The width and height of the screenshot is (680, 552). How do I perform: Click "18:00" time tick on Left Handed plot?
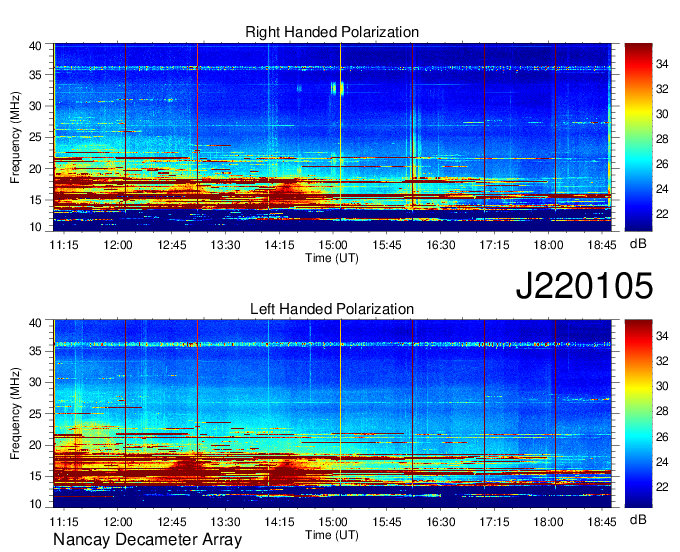[548, 522]
